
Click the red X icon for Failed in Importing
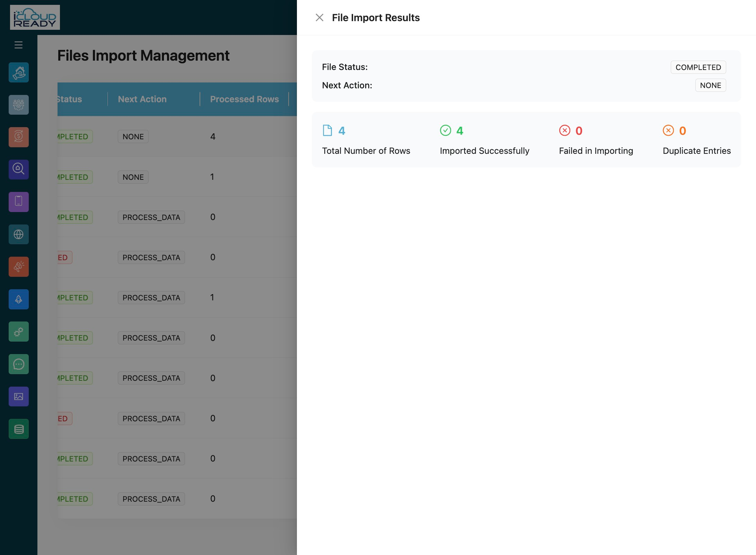click(564, 131)
